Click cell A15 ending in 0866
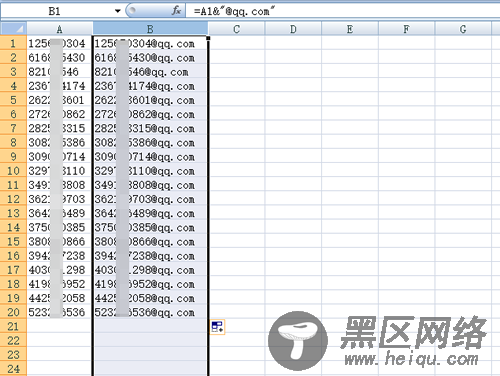500x376 pixels. pos(59,241)
